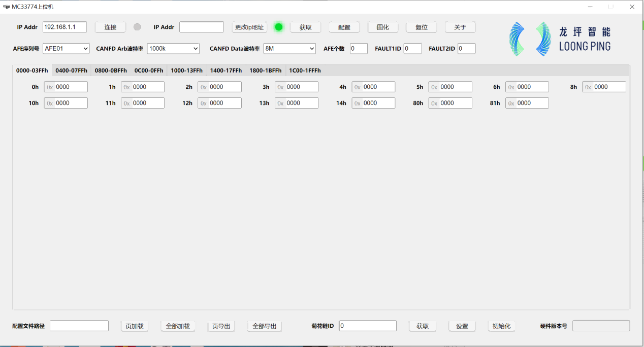
Task: Click the gray status indicator beside 连接
Action: tap(137, 27)
